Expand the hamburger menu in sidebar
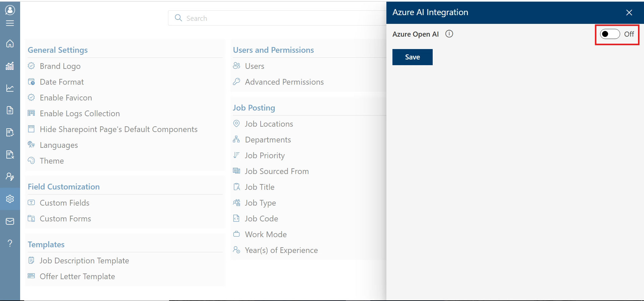 pyautogui.click(x=10, y=23)
